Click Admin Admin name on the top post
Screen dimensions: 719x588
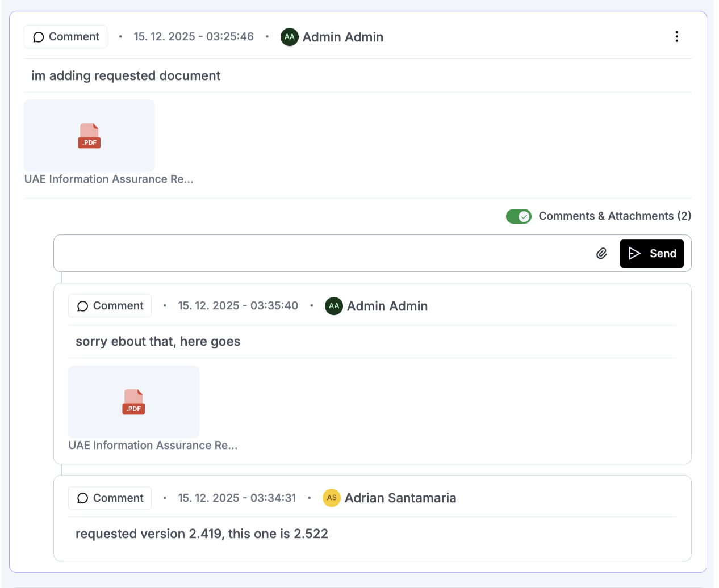(342, 37)
